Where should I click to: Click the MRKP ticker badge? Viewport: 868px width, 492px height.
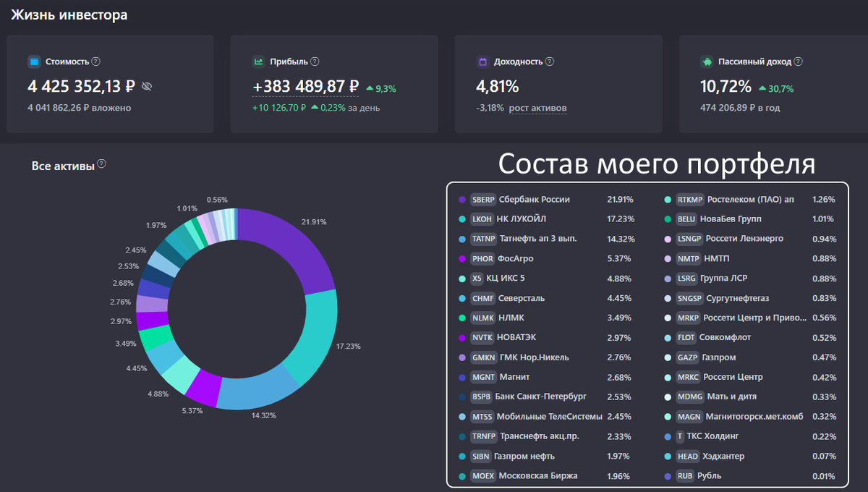pyautogui.click(x=689, y=318)
